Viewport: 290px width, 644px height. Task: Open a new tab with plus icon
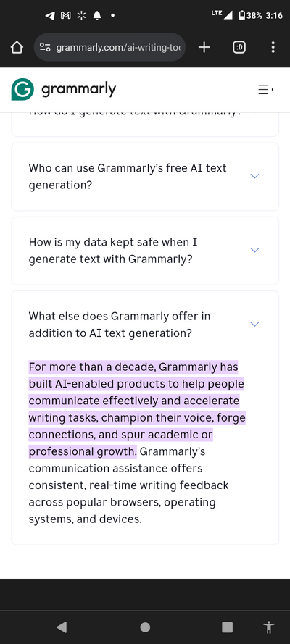click(x=204, y=48)
